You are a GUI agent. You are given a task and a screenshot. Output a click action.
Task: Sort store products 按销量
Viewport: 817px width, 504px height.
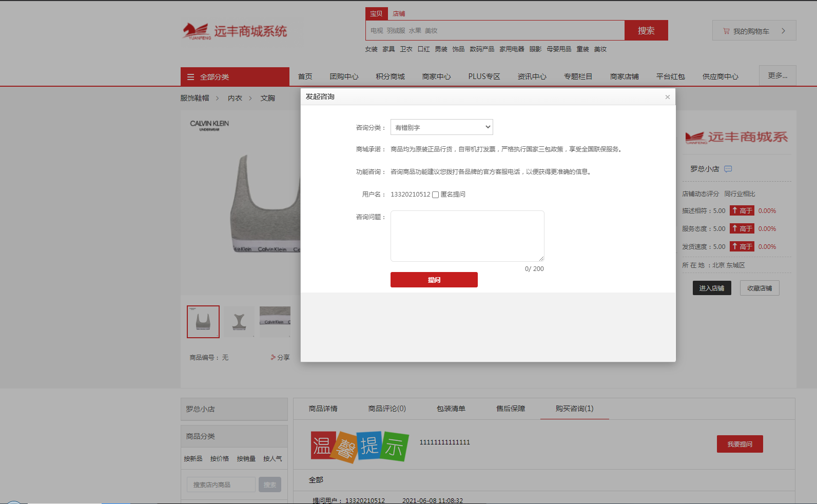[x=246, y=459]
